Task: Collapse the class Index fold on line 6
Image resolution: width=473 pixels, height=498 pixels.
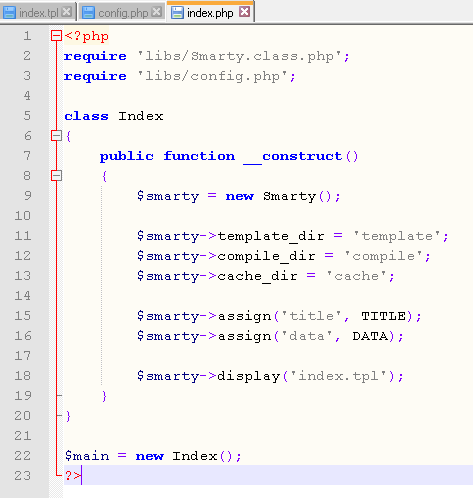Action: [x=56, y=136]
